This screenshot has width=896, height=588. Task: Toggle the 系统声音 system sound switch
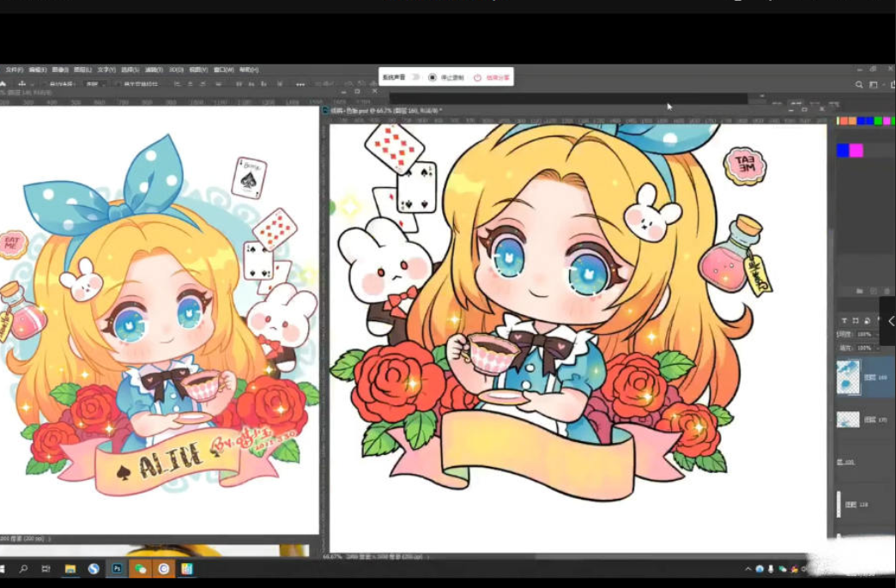tap(415, 77)
